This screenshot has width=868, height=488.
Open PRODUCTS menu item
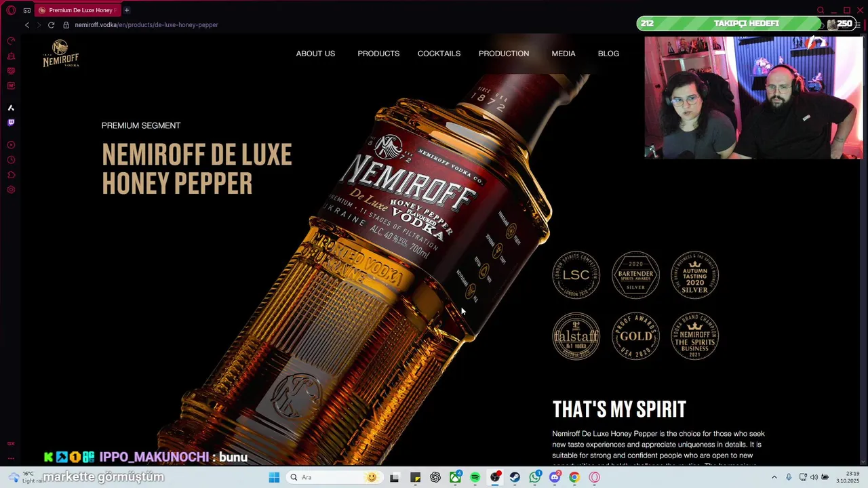(378, 54)
